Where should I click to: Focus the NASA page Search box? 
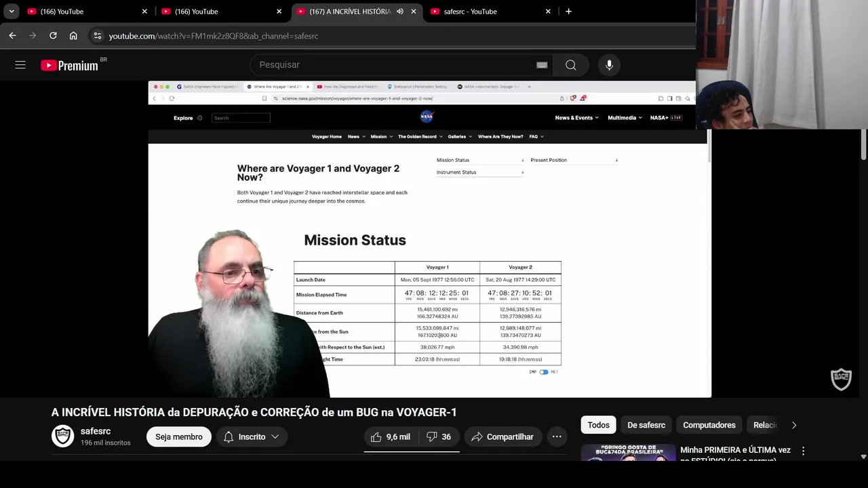coord(241,118)
